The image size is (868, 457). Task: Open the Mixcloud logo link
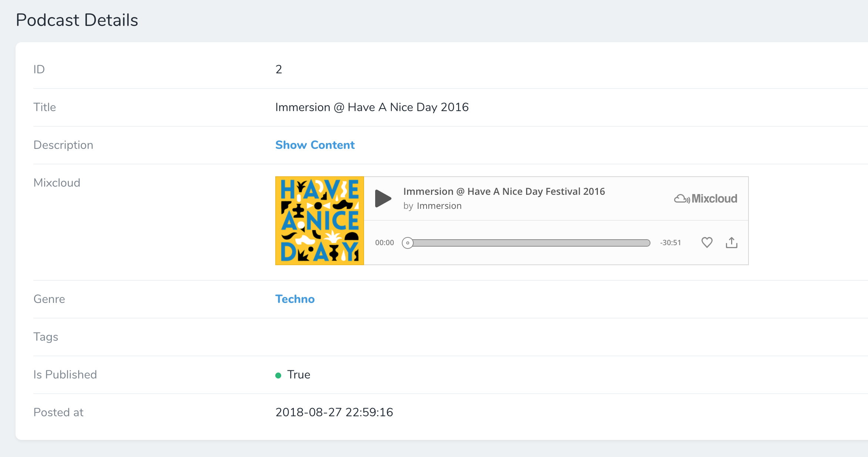[x=706, y=199]
